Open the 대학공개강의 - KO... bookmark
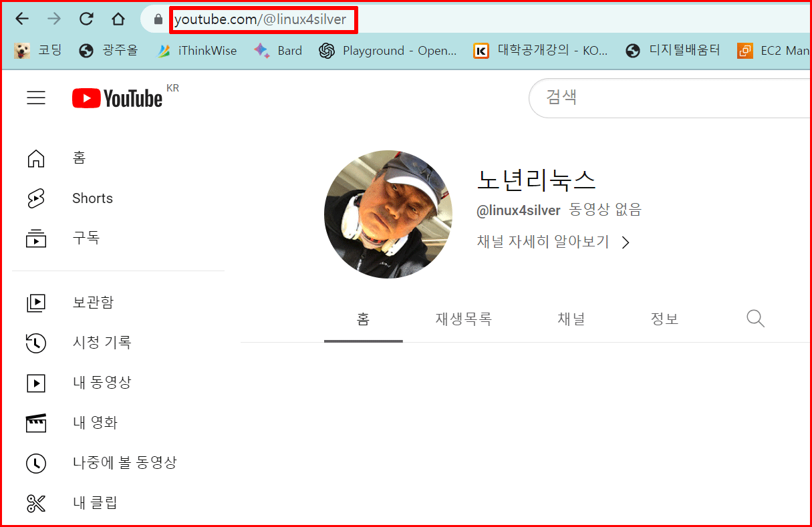 [x=541, y=50]
